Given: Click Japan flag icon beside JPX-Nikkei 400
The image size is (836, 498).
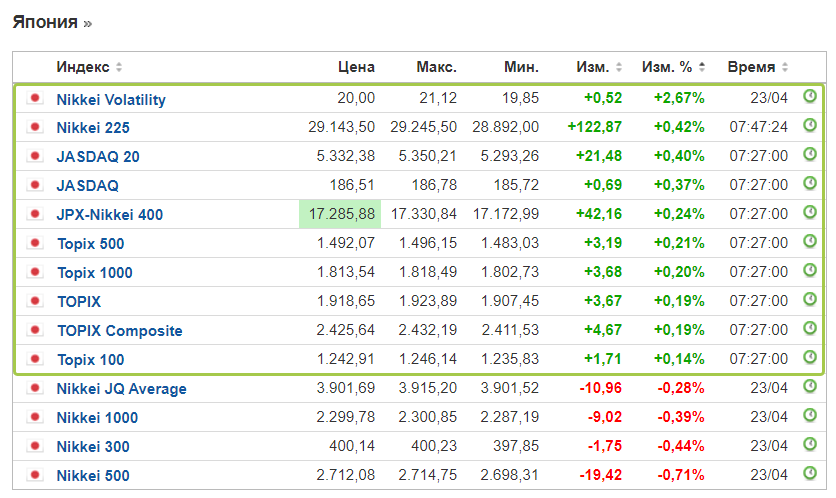Looking at the screenshot, I should tap(35, 214).
